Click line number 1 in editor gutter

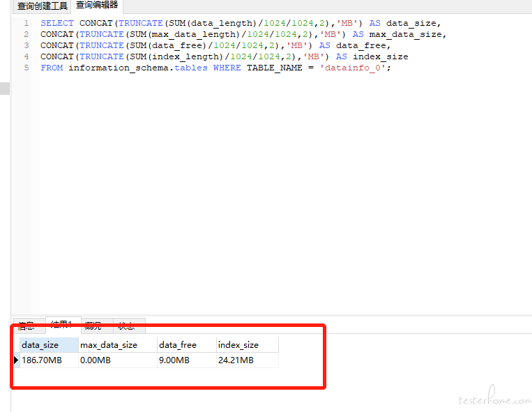pyautogui.click(x=26, y=23)
